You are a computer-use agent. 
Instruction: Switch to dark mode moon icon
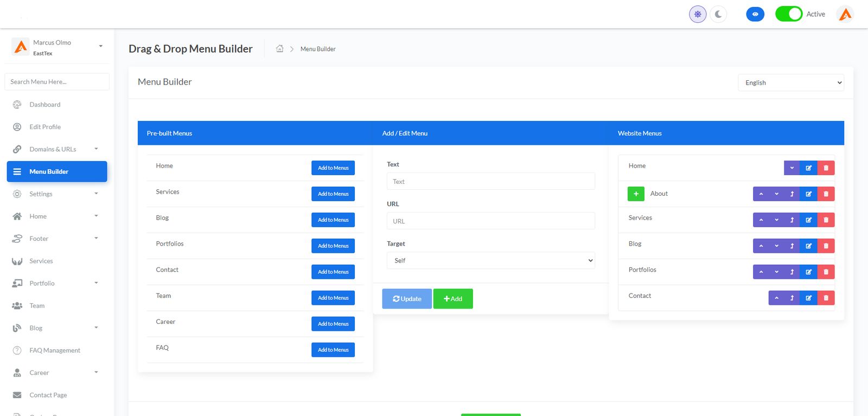point(718,14)
